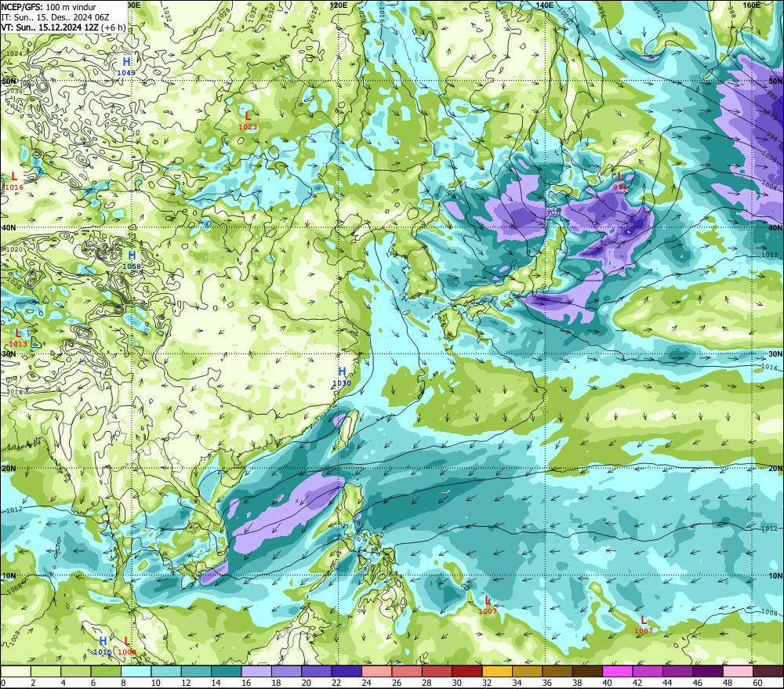
Task: Click the 140E longitude label
Action: 545,5
